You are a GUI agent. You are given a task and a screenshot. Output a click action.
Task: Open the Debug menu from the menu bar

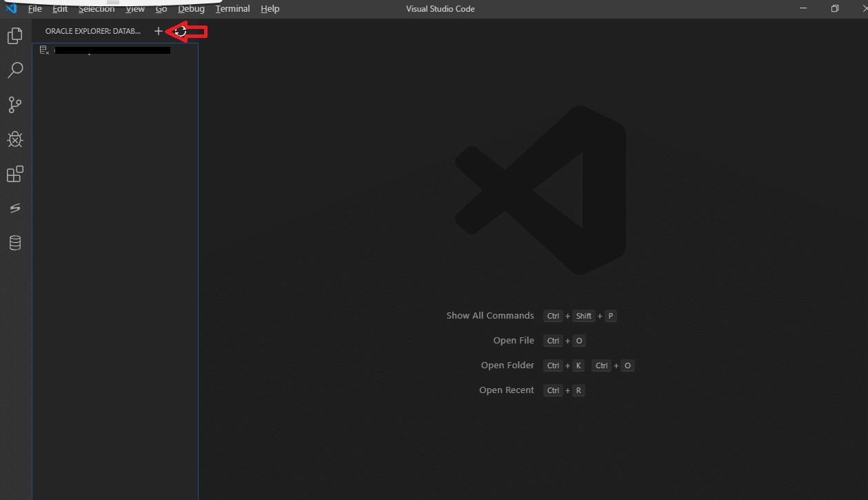[191, 8]
